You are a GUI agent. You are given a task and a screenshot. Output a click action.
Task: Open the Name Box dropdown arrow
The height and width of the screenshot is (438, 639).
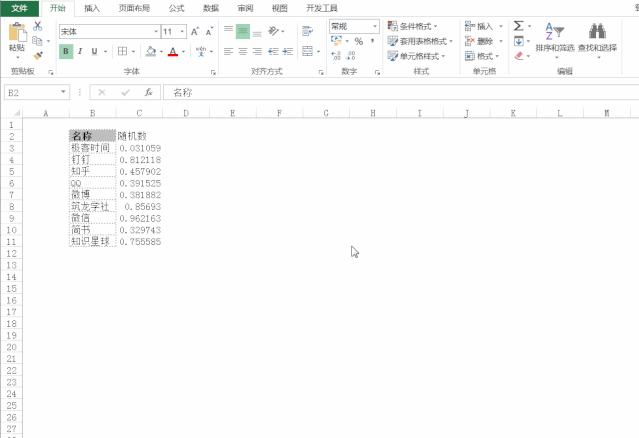tap(63, 92)
